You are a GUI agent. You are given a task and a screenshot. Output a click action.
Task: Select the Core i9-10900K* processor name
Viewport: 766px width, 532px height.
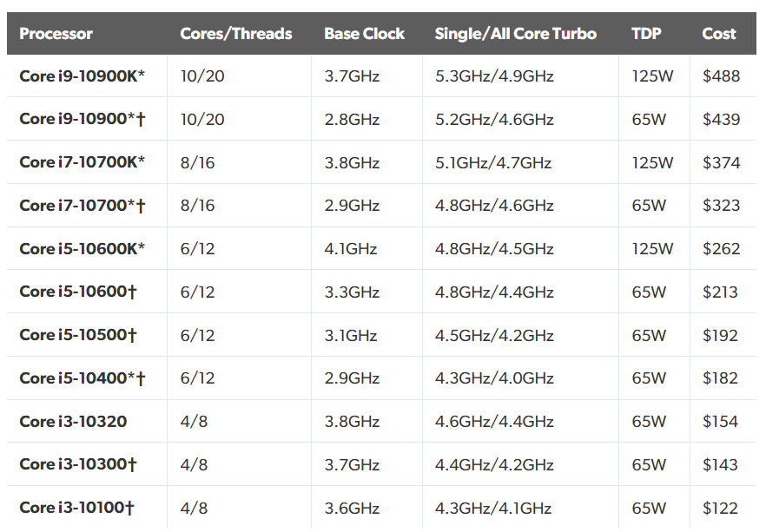(x=82, y=76)
